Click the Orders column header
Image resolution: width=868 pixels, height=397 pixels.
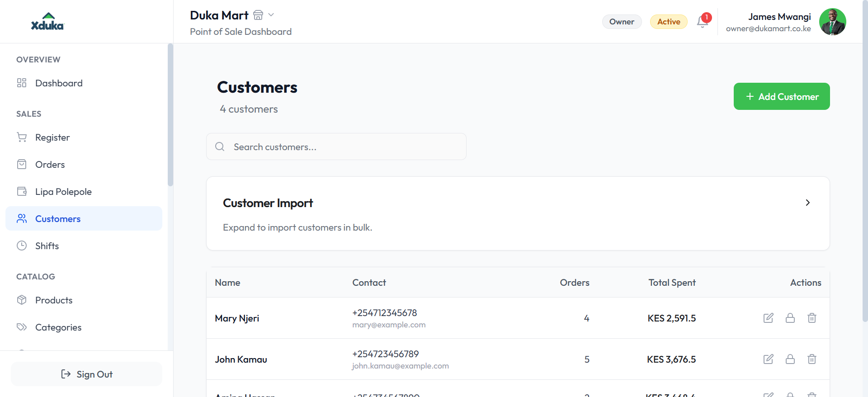[575, 283]
